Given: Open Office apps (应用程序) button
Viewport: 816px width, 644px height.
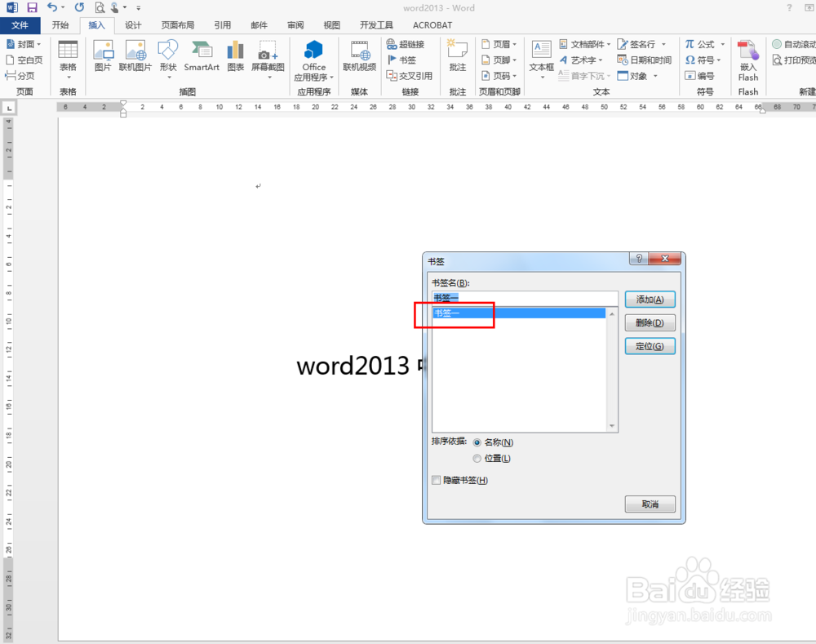Looking at the screenshot, I should point(314,60).
